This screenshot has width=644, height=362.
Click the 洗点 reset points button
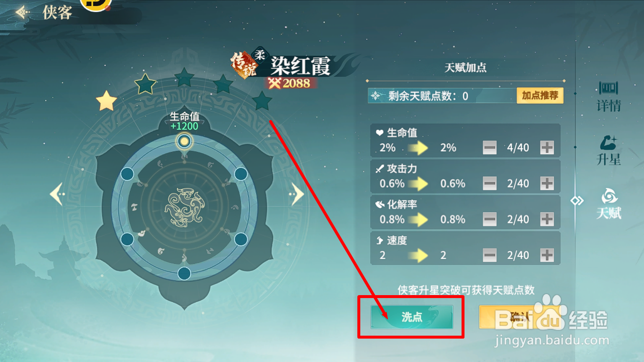click(412, 317)
